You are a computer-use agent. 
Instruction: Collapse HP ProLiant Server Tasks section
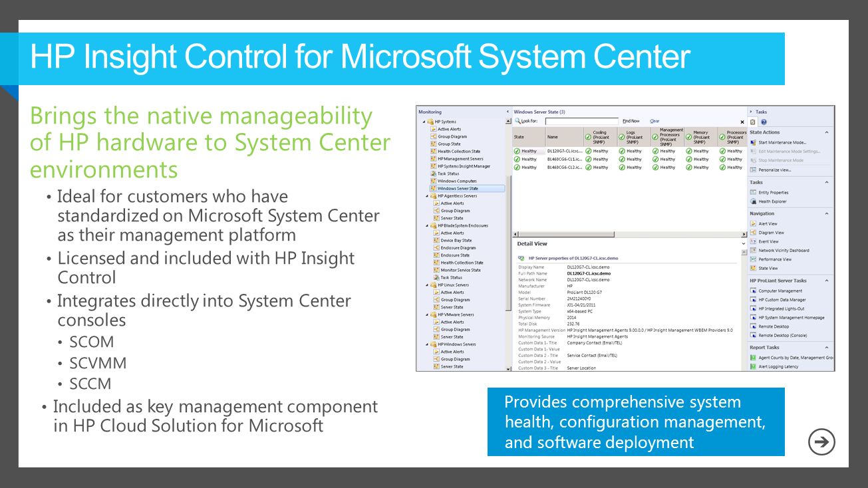click(x=827, y=281)
